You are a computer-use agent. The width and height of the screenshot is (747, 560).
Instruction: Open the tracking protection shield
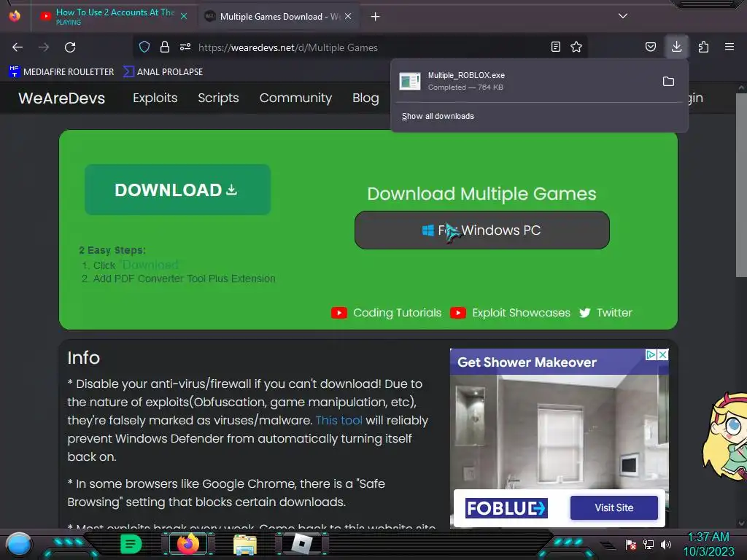pos(144,47)
